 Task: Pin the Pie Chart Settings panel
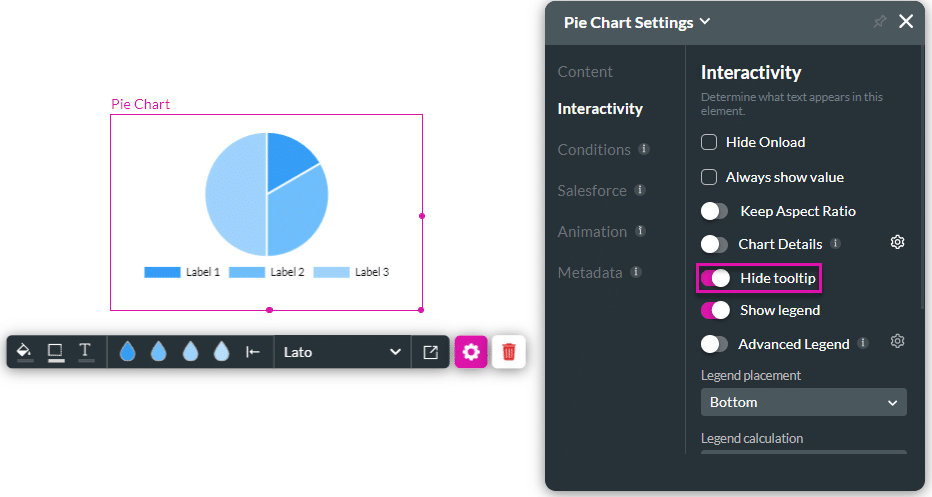tap(879, 22)
